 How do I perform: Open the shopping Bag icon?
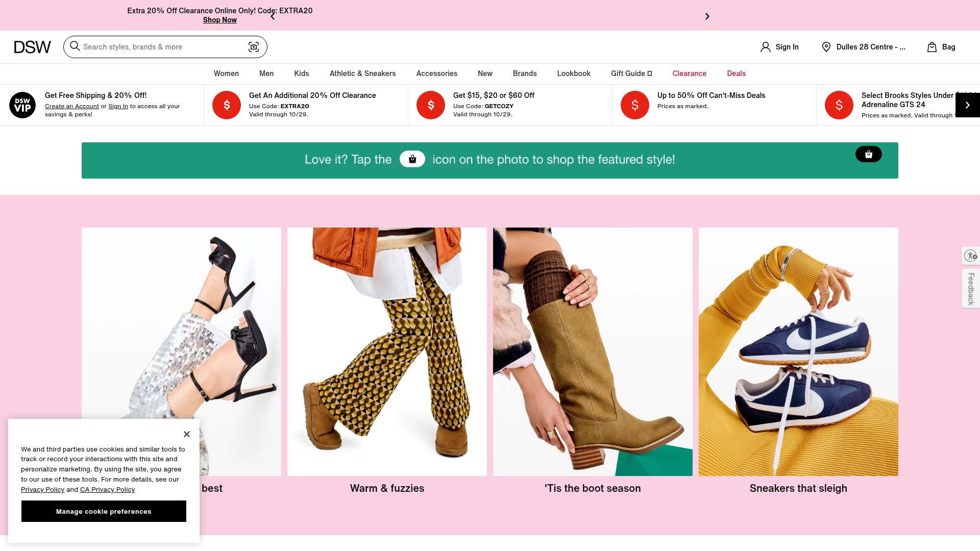(x=932, y=47)
